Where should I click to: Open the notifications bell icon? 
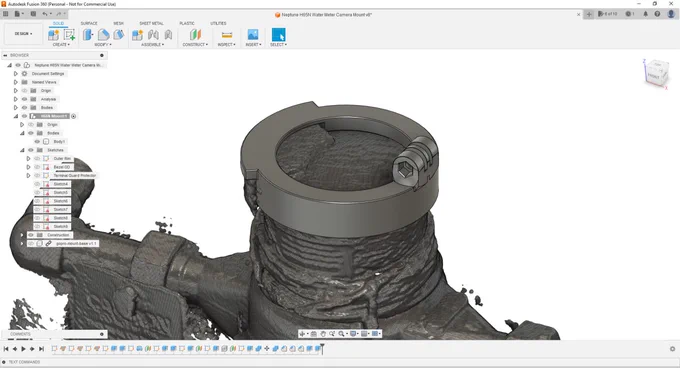tap(645, 14)
